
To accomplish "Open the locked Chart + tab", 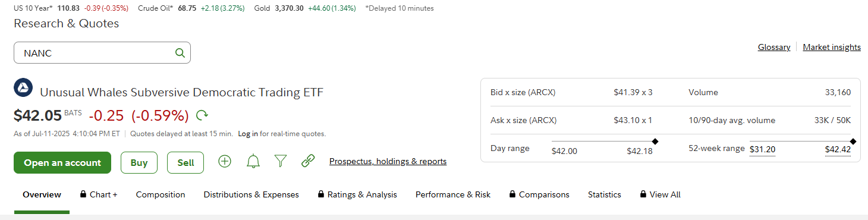I will click(x=99, y=194).
